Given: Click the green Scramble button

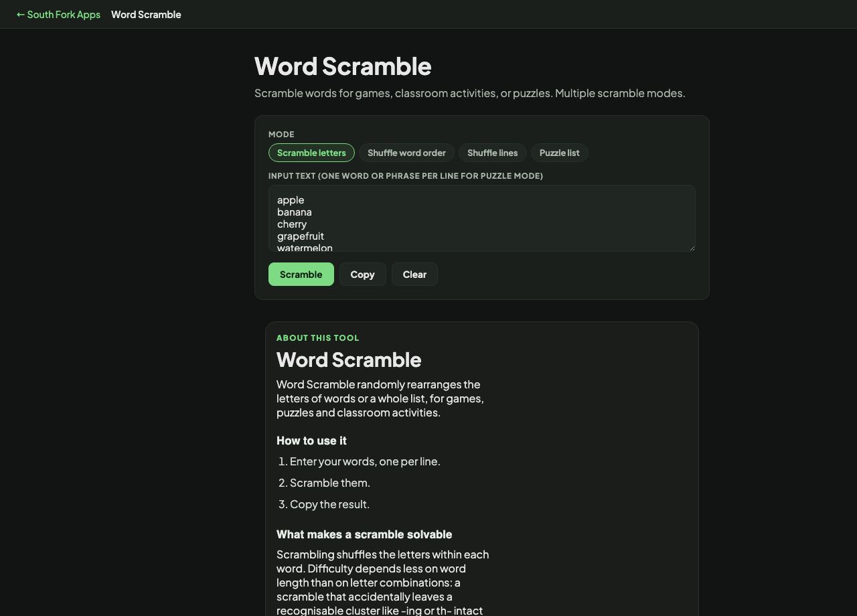Looking at the screenshot, I should (301, 275).
